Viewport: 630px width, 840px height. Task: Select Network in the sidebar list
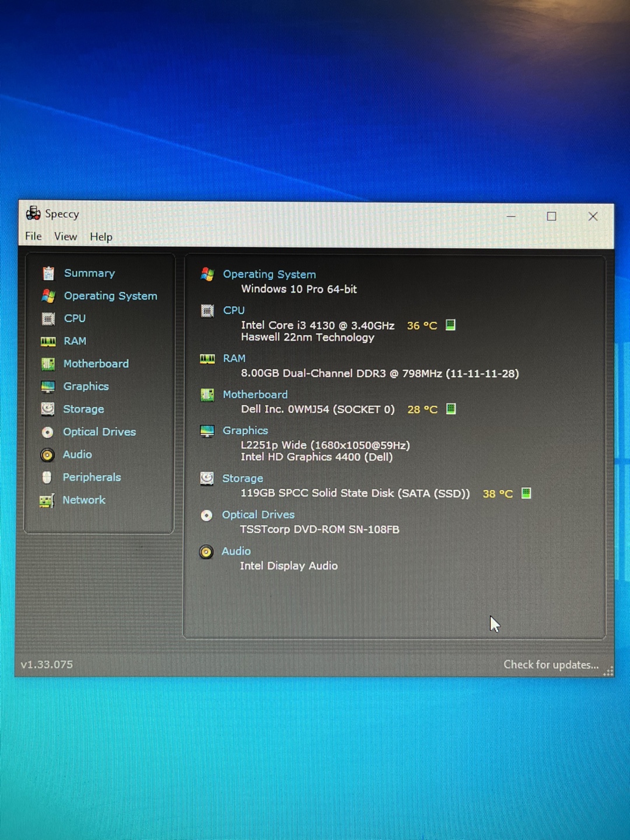point(84,500)
